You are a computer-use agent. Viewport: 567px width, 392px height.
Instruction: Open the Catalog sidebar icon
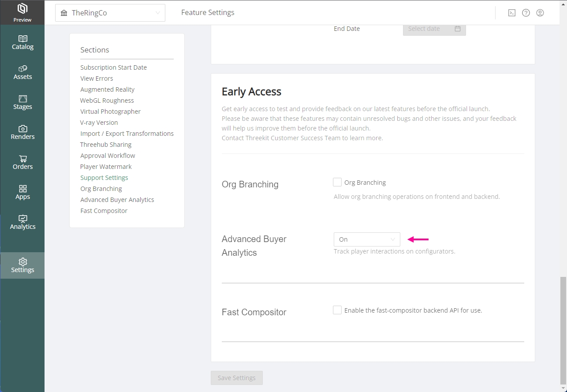[22, 39]
